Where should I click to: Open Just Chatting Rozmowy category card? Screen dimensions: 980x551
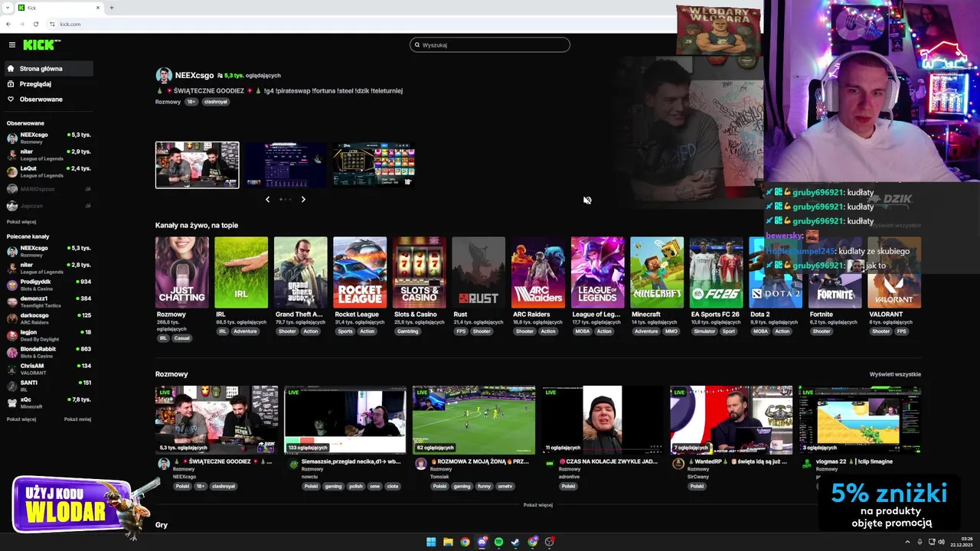(x=181, y=272)
